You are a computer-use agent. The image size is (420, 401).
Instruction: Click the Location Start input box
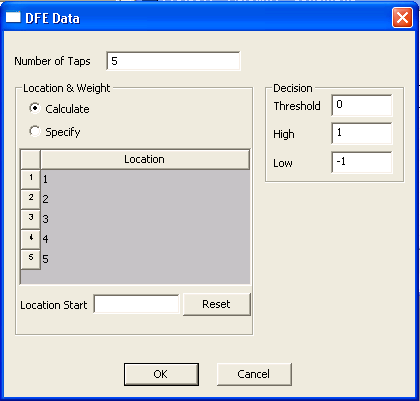point(136,304)
